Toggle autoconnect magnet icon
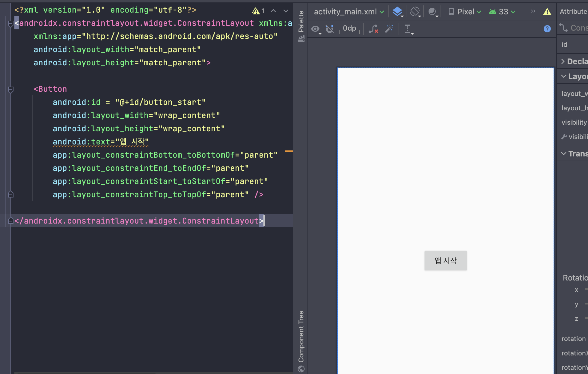Image resolution: width=588 pixels, height=374 pixels. click(330, 29)
